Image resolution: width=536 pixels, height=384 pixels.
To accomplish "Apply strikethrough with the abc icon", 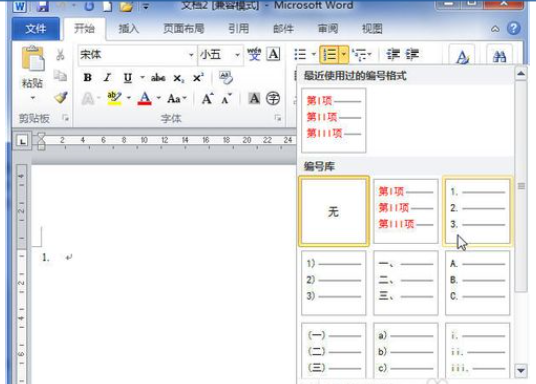I will [158, 78].
